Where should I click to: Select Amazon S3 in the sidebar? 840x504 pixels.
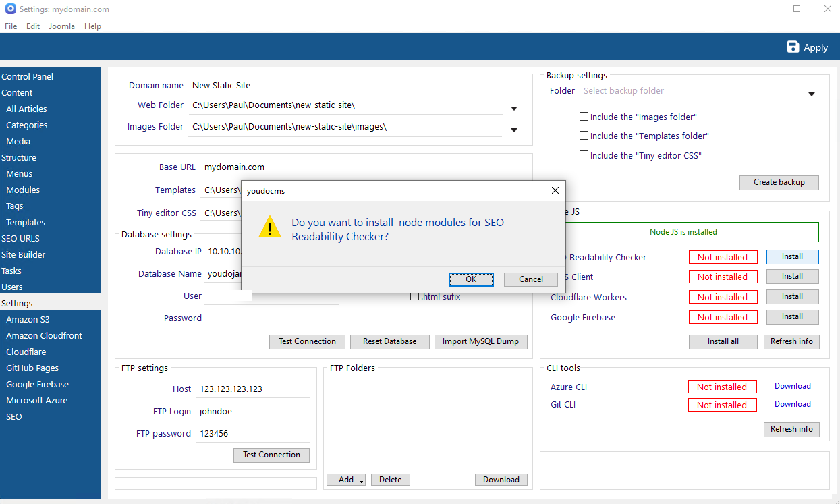coord(28,319)
